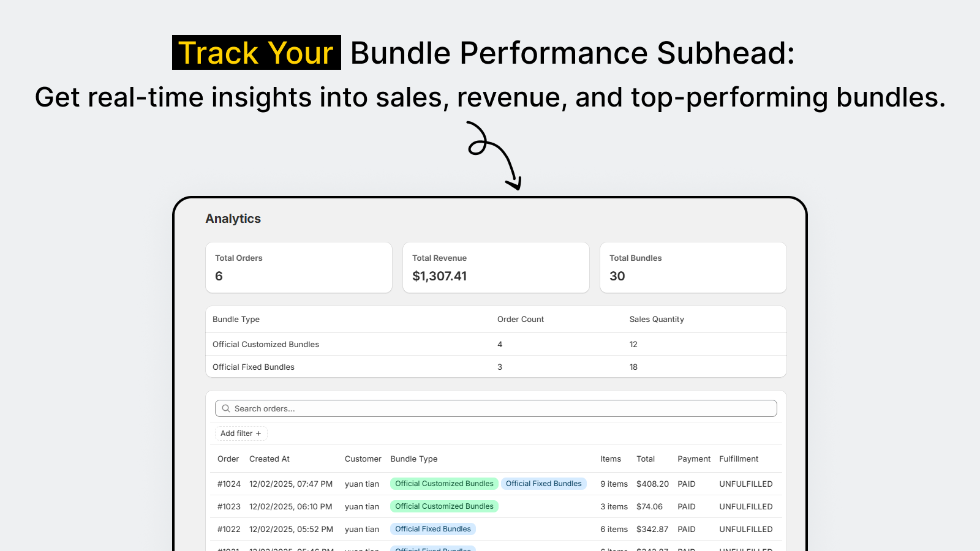980x551 pixels.
Task: Click the search magnifier icon
Action: coord(226,408)
